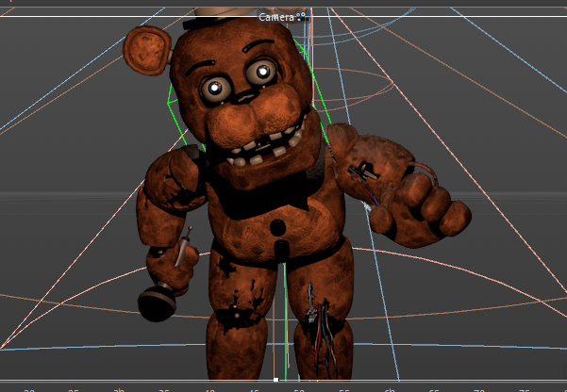Select the upper black chest button
Screen dimensions: 567x392
click(x=277, y=226)
